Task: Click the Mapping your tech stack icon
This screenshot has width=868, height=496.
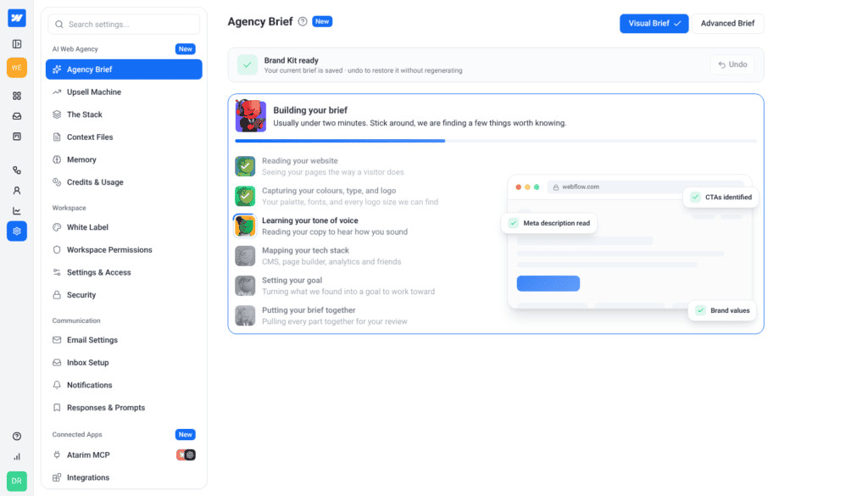Action: (x=245, y=256)
